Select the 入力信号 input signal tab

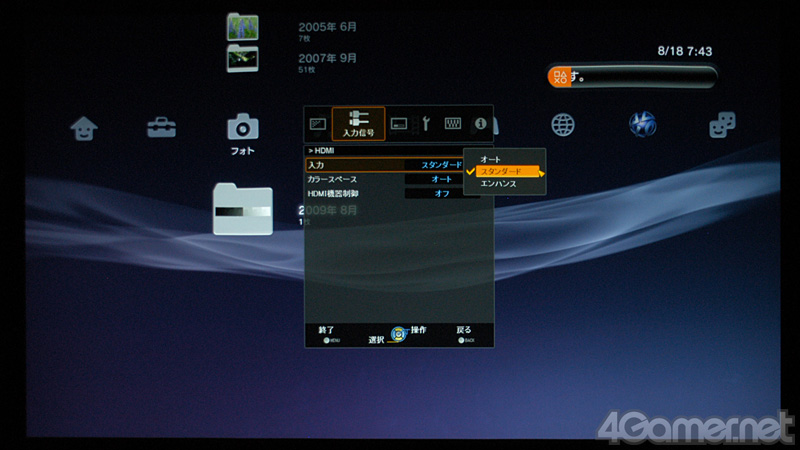358,124
